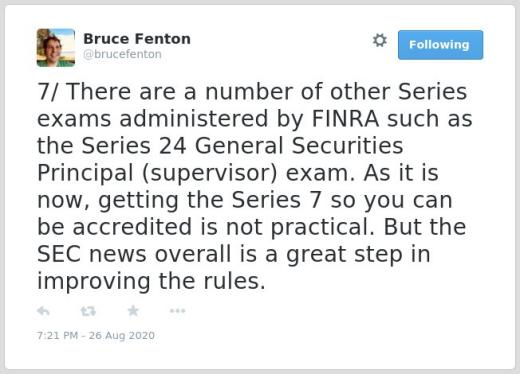Click the word "Principal" in the tweet
Image resolution: width=520 pixels, height=374 pixels.
click(85, 174)
